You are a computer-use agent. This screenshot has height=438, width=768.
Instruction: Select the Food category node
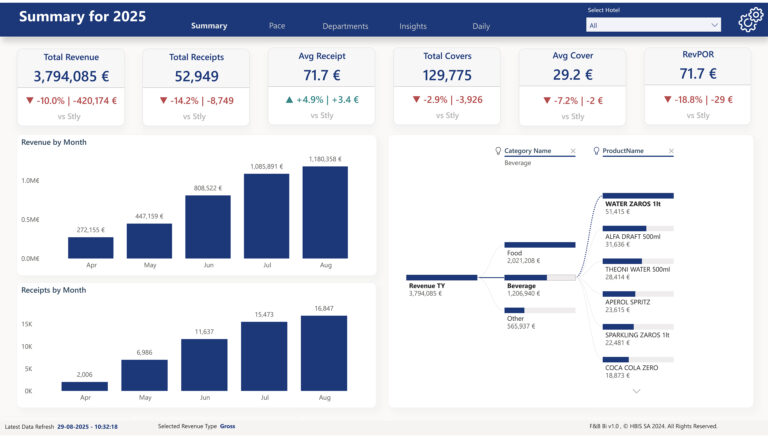(540, 244)
